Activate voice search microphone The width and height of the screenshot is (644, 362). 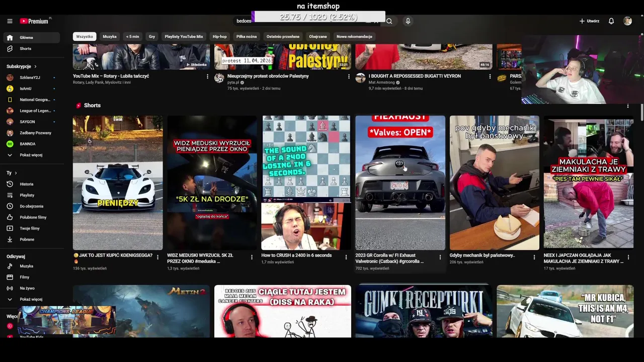tap(408, 21)
